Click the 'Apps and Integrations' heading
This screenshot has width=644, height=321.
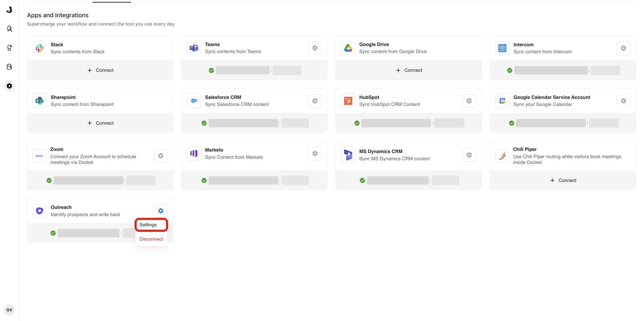click(58, 15)
